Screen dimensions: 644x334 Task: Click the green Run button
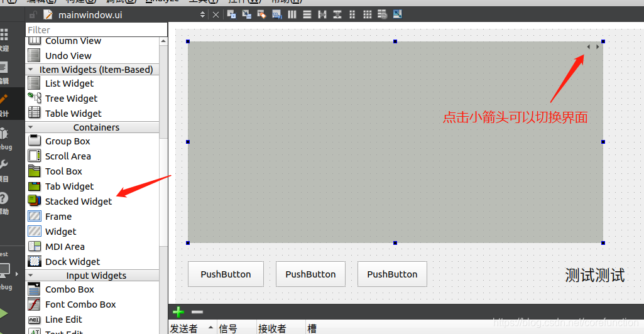coord(4,314)
